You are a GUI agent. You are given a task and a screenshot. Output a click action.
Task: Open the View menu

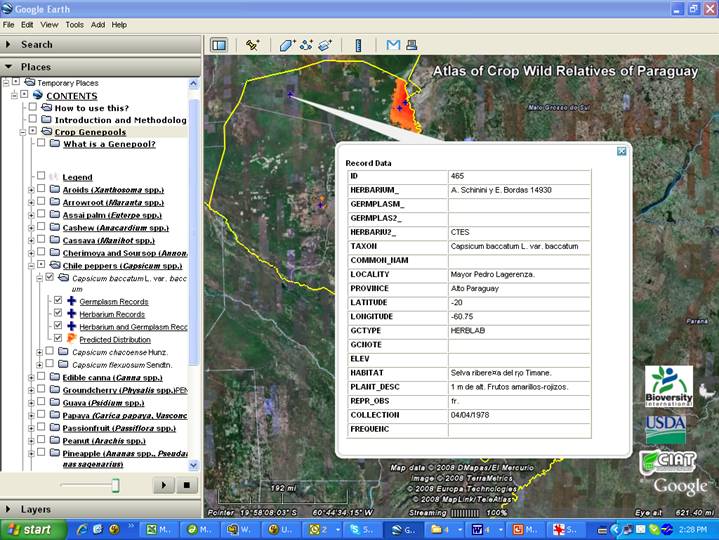[49, 25]
